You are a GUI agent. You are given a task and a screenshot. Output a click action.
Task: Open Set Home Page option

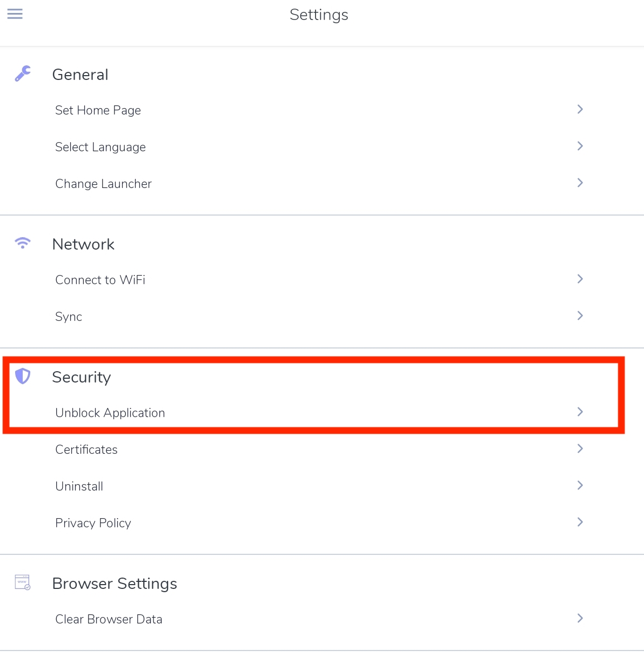tap(319, 110)
